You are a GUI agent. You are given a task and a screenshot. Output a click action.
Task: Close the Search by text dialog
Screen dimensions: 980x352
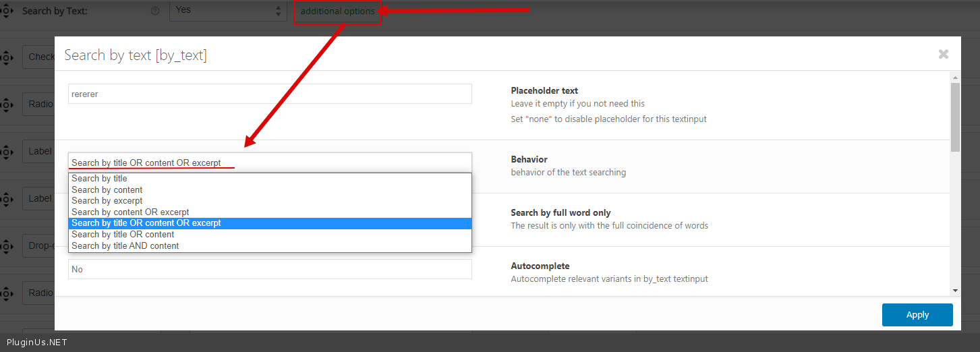(944, 55)
